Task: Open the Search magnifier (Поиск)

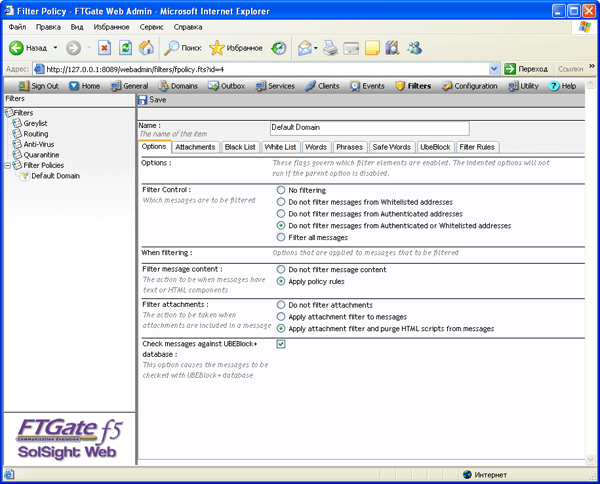Action: click(x=183, y=48)
